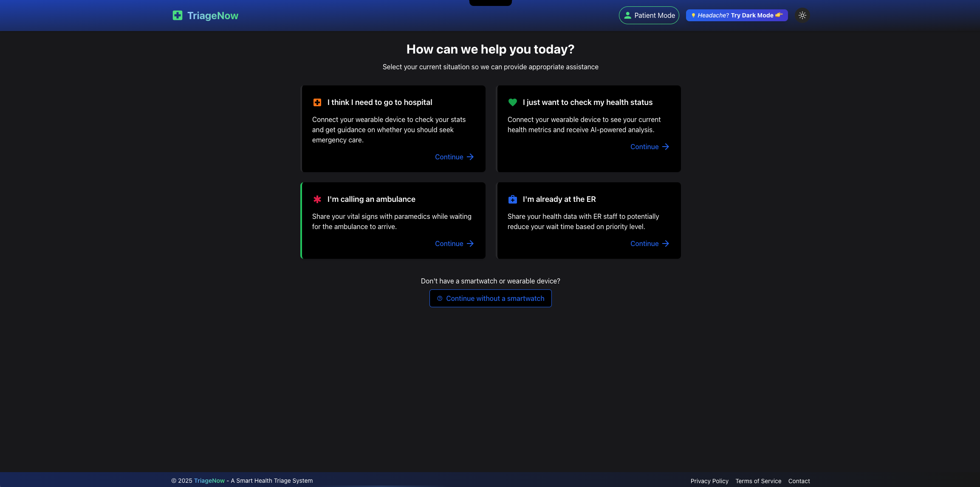
Task: Click TriageNow link in footer copyright
Action: [x=209, y=481]
